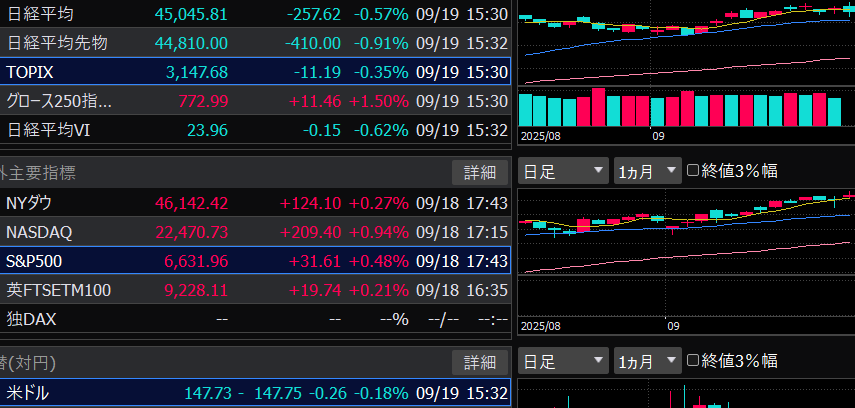Select the 独DAX row

[255, 319]
